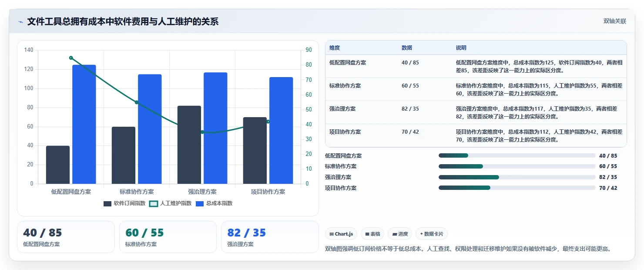This screenshot has height=270, width=644.
Task: Click the 70 / 42 value beside its progress bar
Action: click(608, 188)
